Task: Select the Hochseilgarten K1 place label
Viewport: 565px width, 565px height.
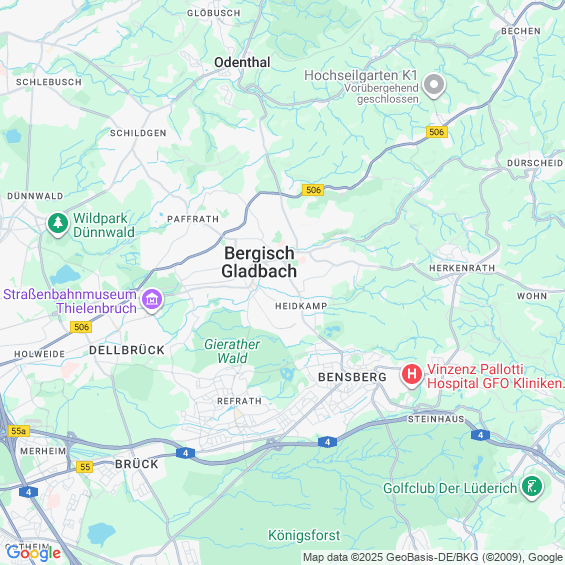Action: pyautogui.click(x=361, y=76)
